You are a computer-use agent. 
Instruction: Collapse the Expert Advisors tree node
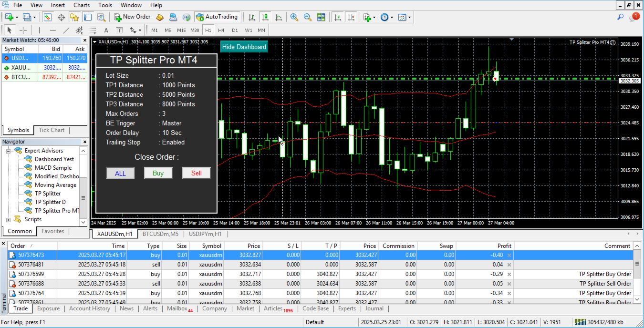(9, 151)
